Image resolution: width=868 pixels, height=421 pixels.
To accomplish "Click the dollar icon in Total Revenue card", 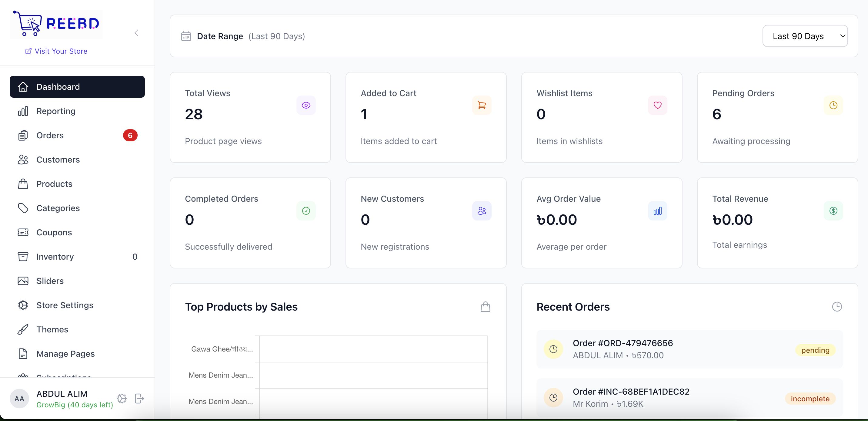I will (833, 211).
